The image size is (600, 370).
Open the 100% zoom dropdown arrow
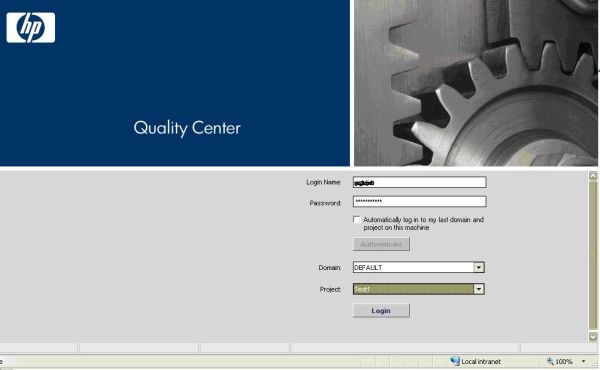click(x=584, y=361)
